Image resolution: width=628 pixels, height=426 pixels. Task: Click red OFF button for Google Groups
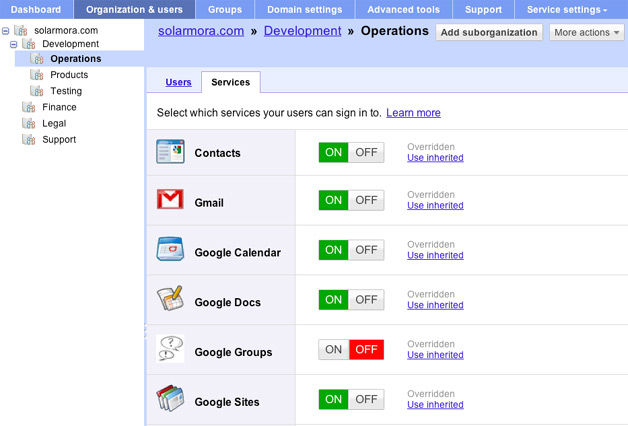coord(366,350)
